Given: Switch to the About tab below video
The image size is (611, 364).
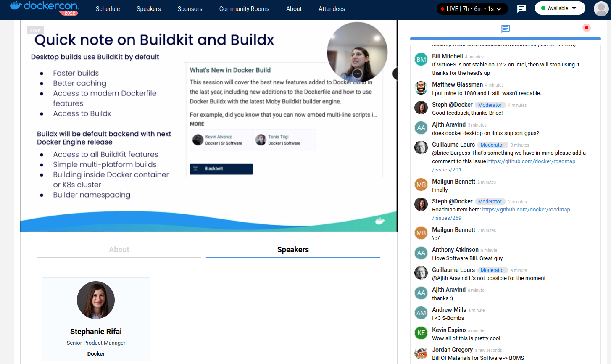Looking at the screenshot, I should click(x=119, y=250).
